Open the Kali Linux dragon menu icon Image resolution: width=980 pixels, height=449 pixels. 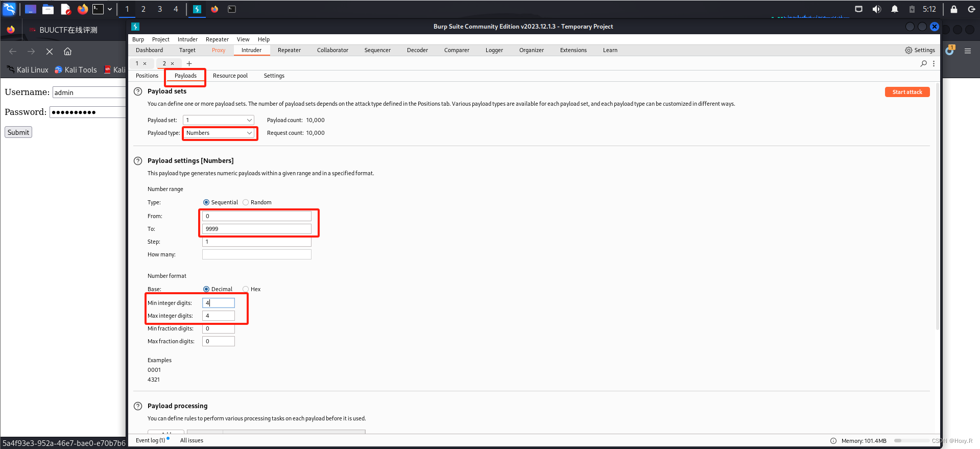(9, 9)
